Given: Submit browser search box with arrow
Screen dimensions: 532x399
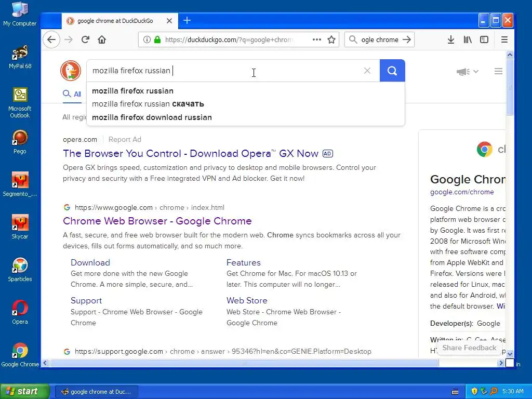Looking at the screenshot, I should tap(406, 39).
